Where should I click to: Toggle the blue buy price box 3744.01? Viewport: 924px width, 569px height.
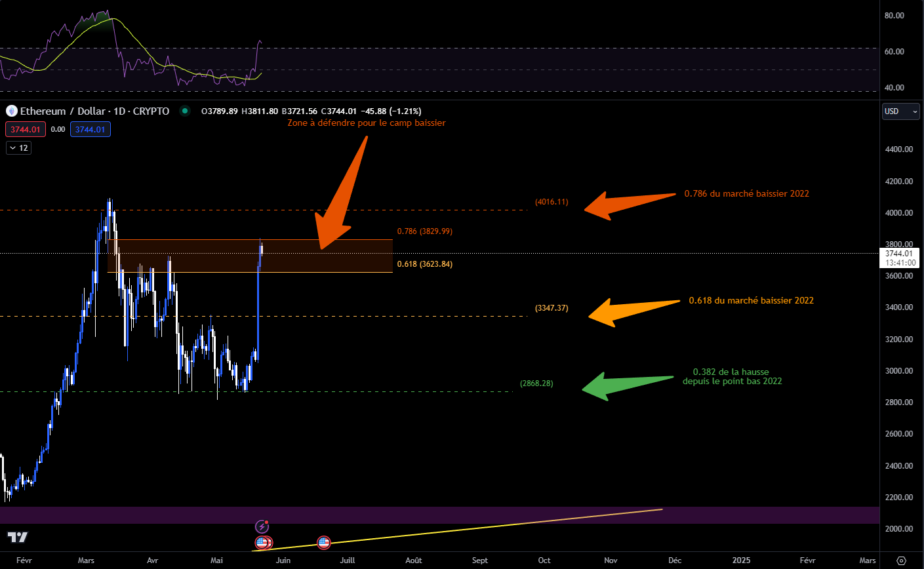[x=90, y=129]
